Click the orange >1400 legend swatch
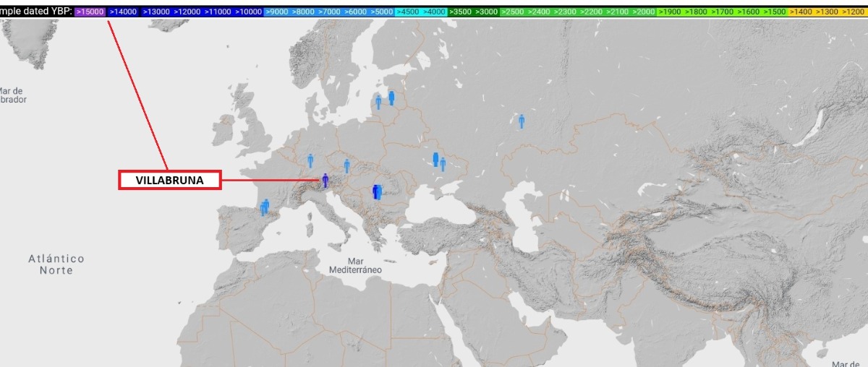Image resolution: width=868 pixels, height=367 pixels. tap(801, 12)
